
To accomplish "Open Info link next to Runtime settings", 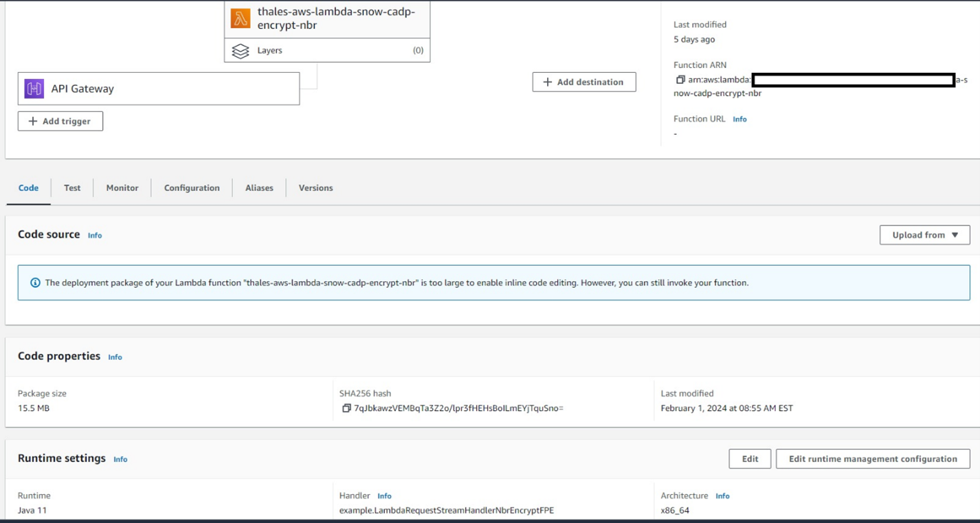I will click(120, 459).
